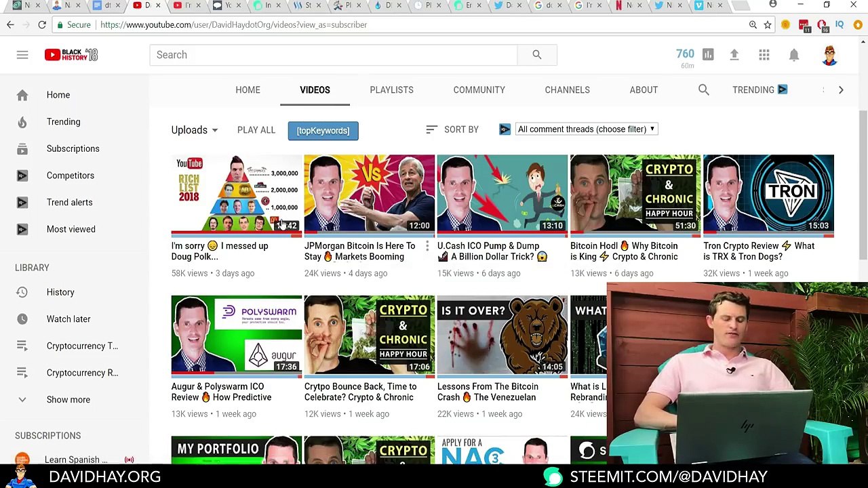Open Crytpo Bounce Back video title
Viewport: 868px width, 488px height.
click(x=361, y=392)
